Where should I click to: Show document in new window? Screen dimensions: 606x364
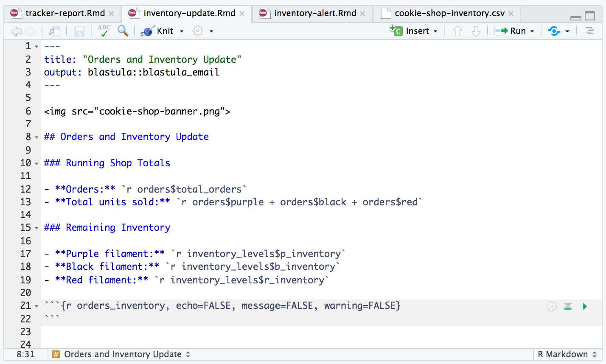(x=54, y=31)
